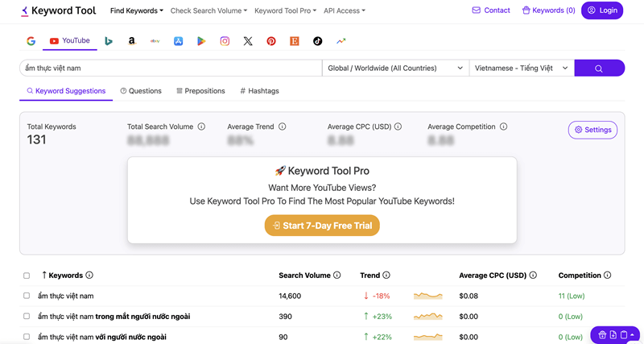The image size is (644, 344).
Task: Open the API Access menu
Action: coord(345,10)
